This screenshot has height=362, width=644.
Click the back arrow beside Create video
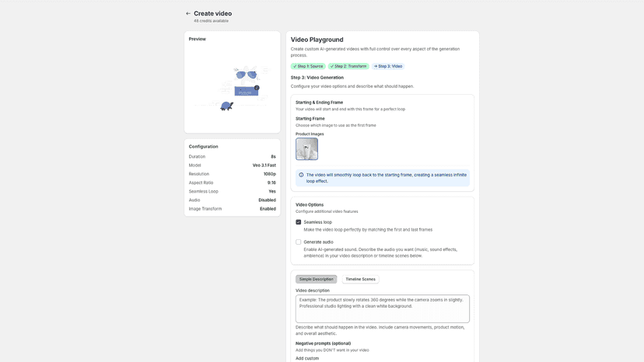[x=188, y=13]
